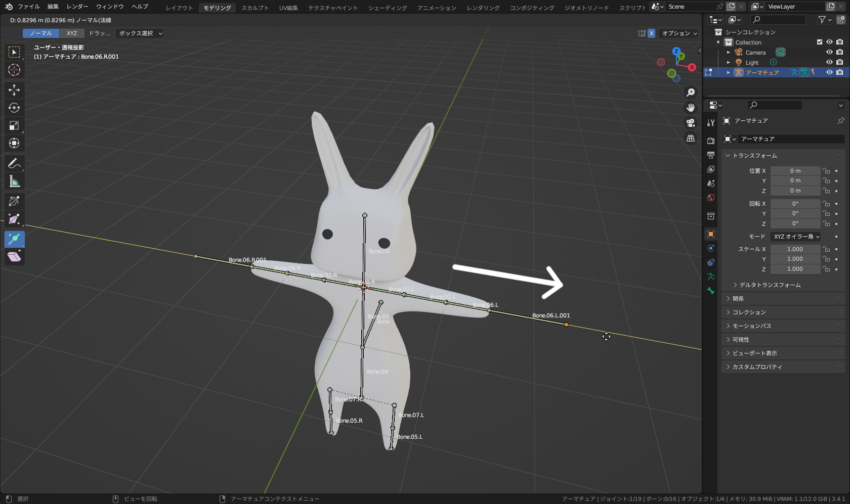Open the Output properties tab

711,155
